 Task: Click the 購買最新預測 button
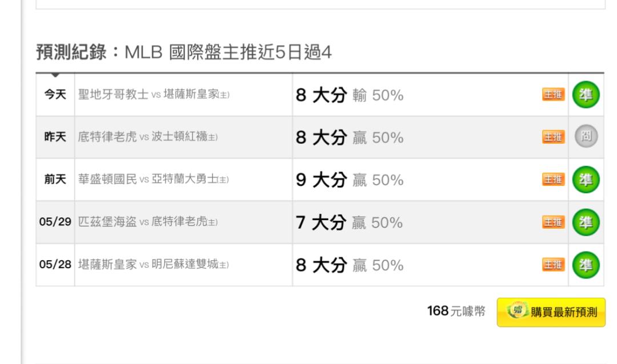click(x=551, y=312)
